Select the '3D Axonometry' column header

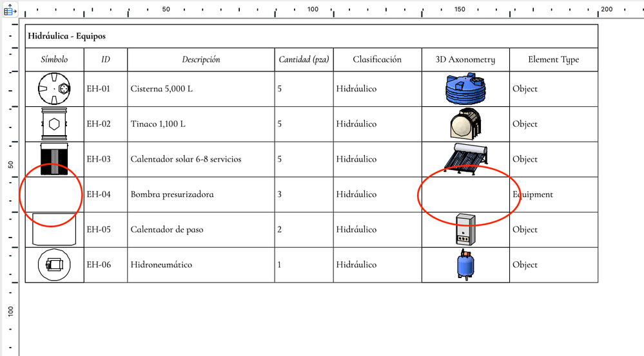point(465,59)
